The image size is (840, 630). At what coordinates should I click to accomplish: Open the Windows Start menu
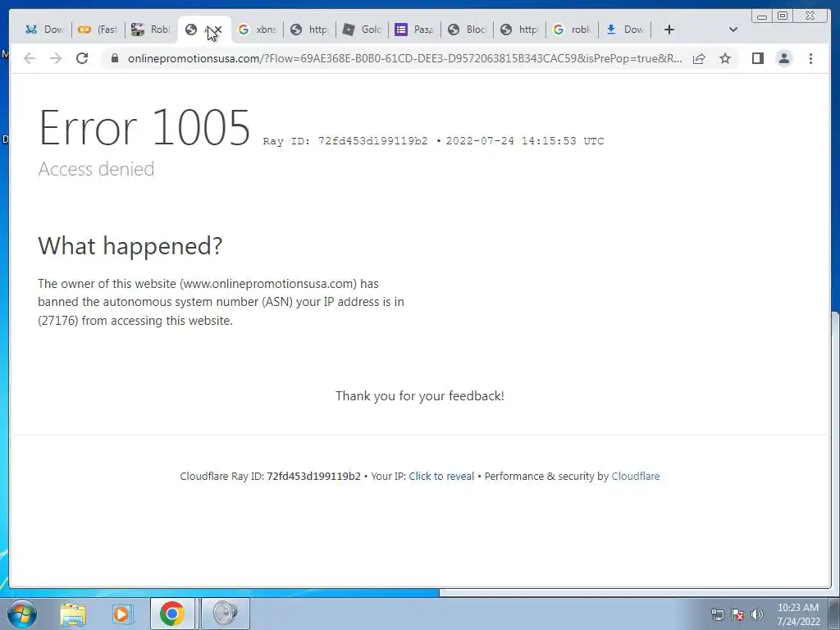[x=22, y=614]
